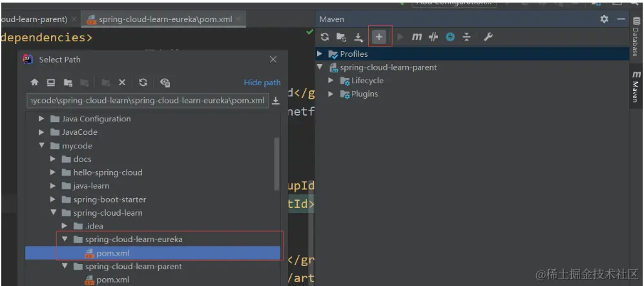Refresh the file tree in Select Path
This screenshot has width=644, height=286.
tap(143, 83)
